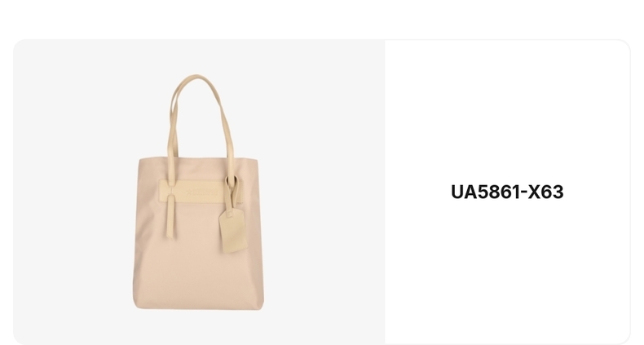Click the white panel below product code
This screenshot has height=345, width=644.
click(507, 272)
